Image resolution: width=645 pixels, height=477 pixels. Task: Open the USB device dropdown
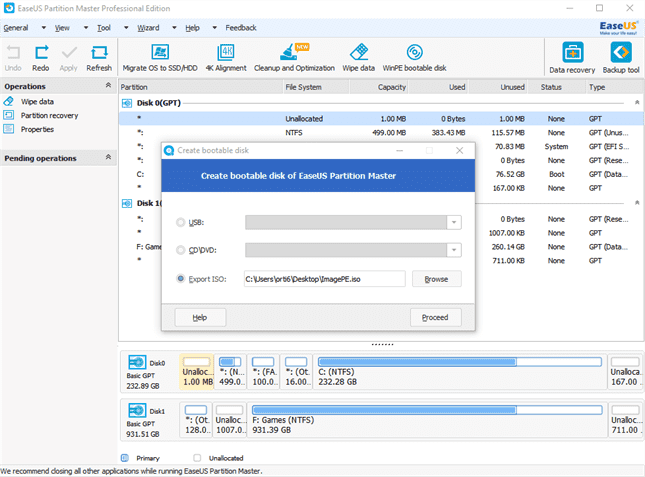[x=454, y=222]
